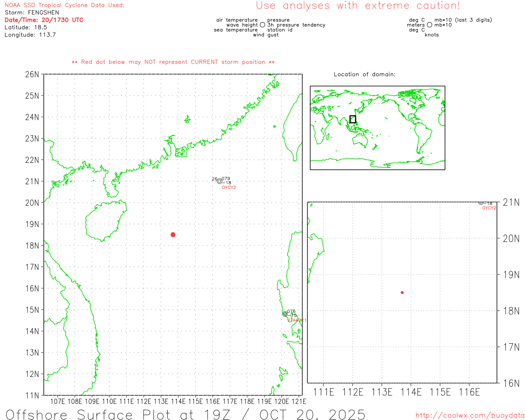
Task: Click the Date/Time 20/1730 UTC text
Action: pos(44,20)
